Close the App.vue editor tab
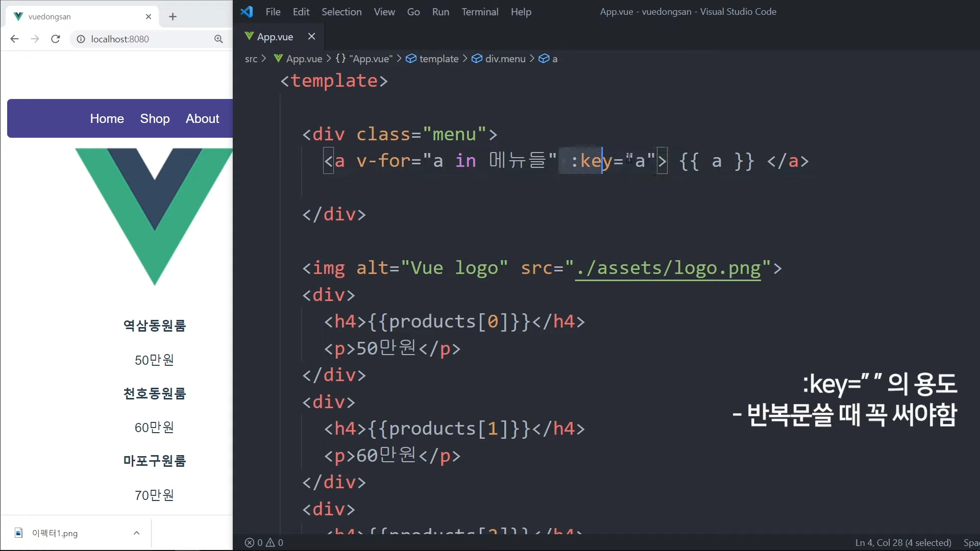 click(x=311, y=36)
